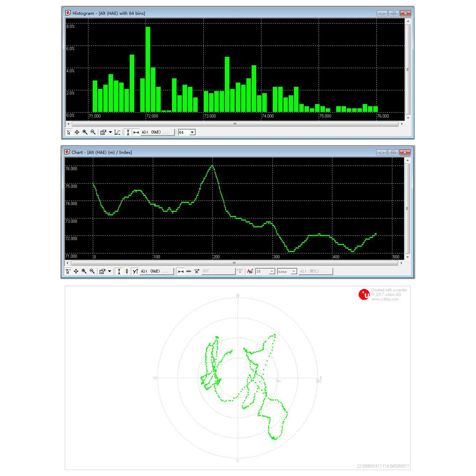476x476 pixels.
Task: Click the Chart line peak near index 200
Action: click(212, 166)
